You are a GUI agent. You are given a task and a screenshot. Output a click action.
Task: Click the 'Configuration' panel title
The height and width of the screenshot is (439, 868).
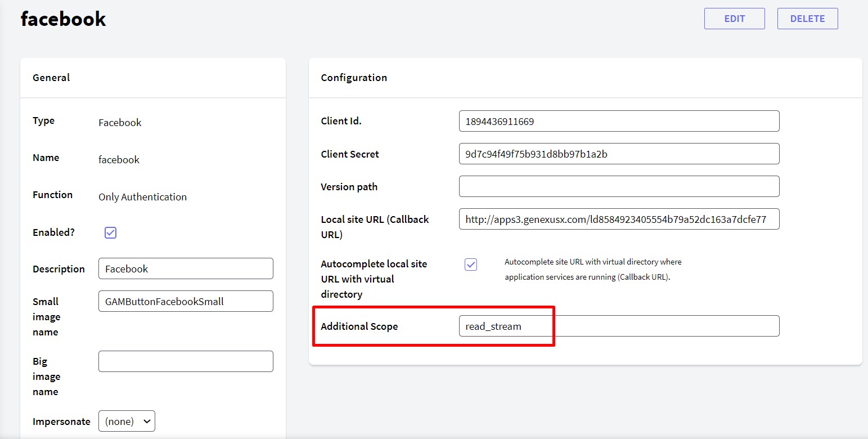354,78
